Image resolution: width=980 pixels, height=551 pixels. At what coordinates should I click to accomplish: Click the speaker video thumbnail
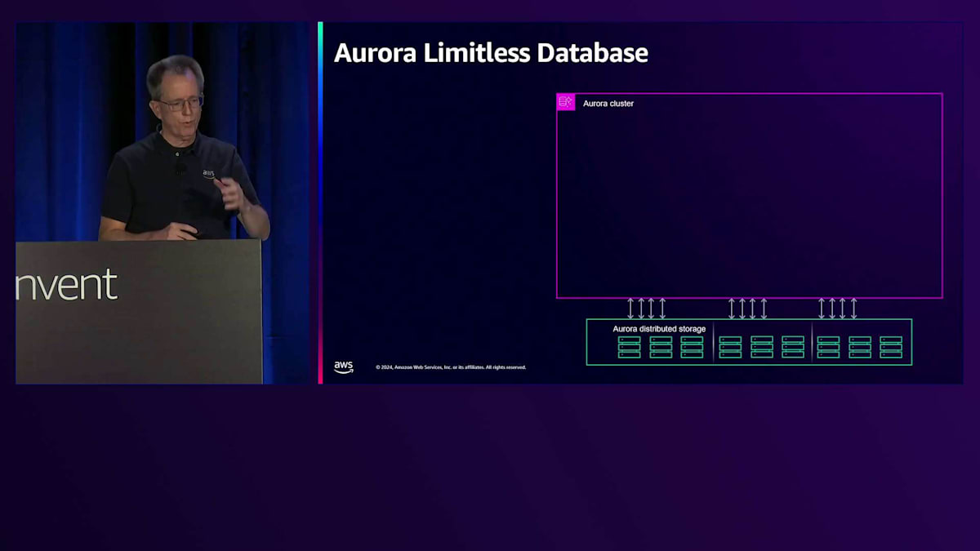164,202
